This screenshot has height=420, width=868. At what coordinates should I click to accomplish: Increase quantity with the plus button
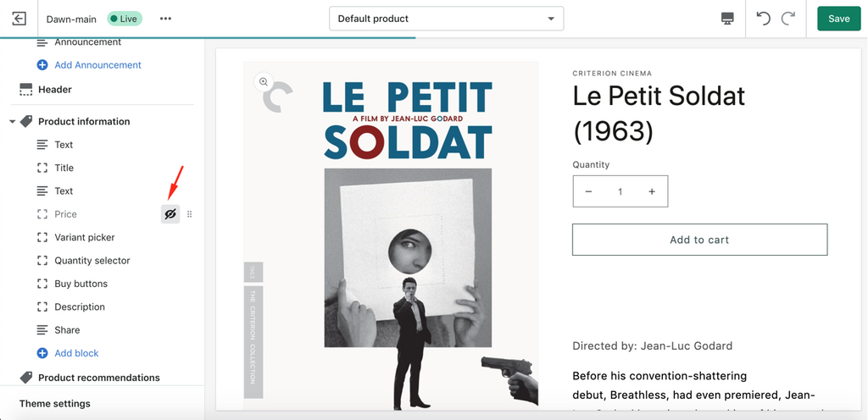coord(652,191)
